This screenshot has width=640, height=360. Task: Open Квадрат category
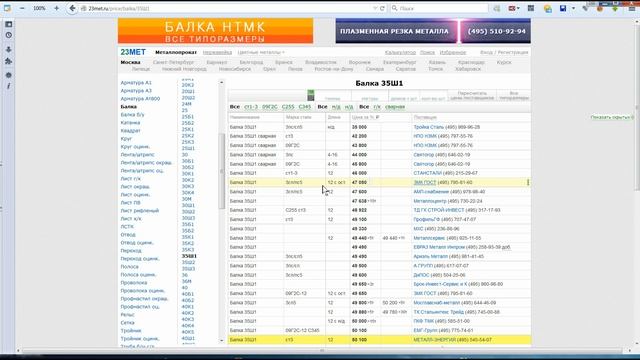click(130, 131)
